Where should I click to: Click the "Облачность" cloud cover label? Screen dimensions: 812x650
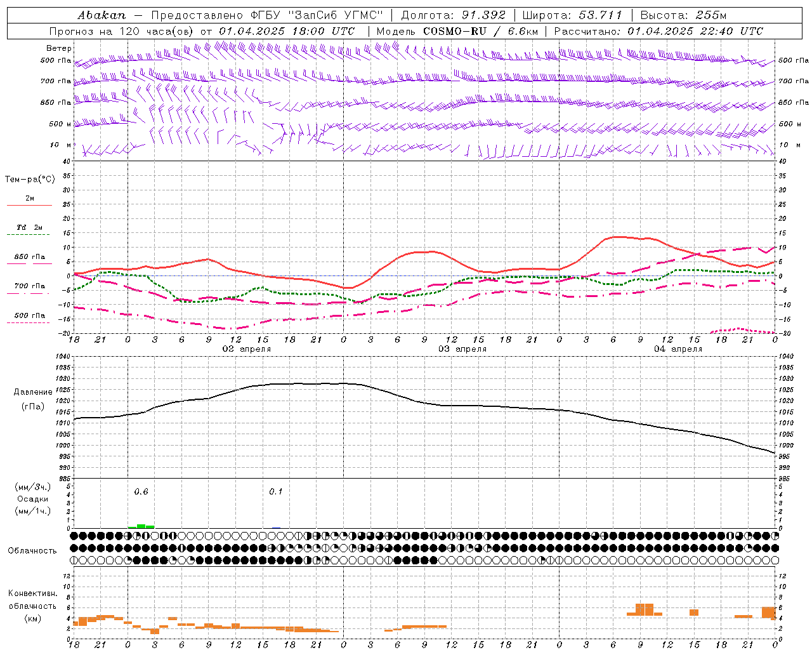pyautogui.click(x=32, y=551)
